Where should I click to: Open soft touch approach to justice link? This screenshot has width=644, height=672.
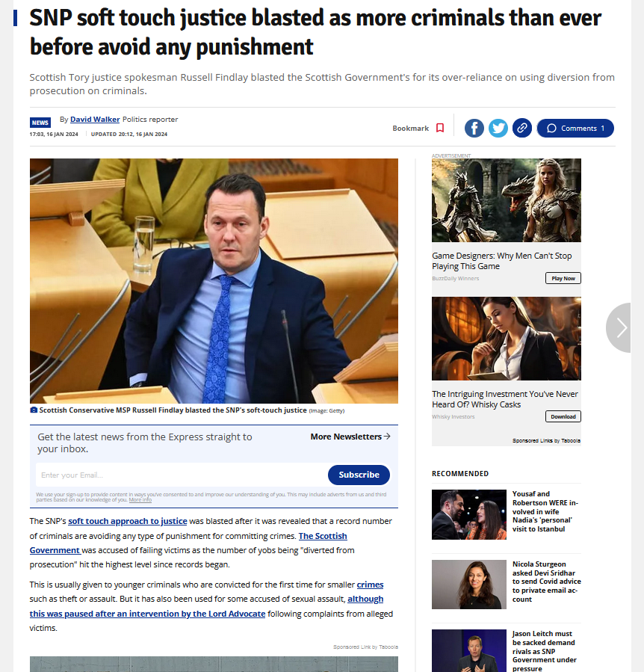(x=128, y=521)
